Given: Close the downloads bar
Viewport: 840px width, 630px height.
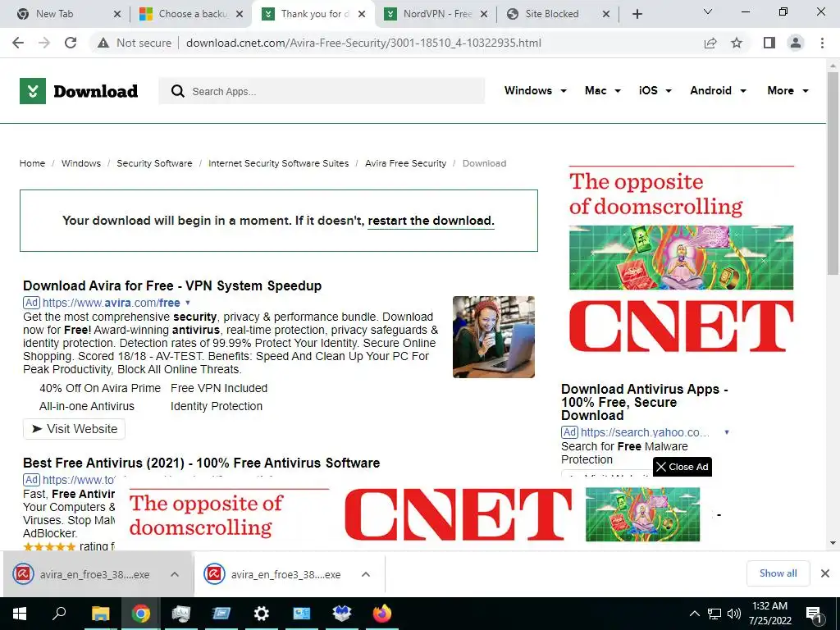Looking at the screenshot, I should click(x=825, y=573).
